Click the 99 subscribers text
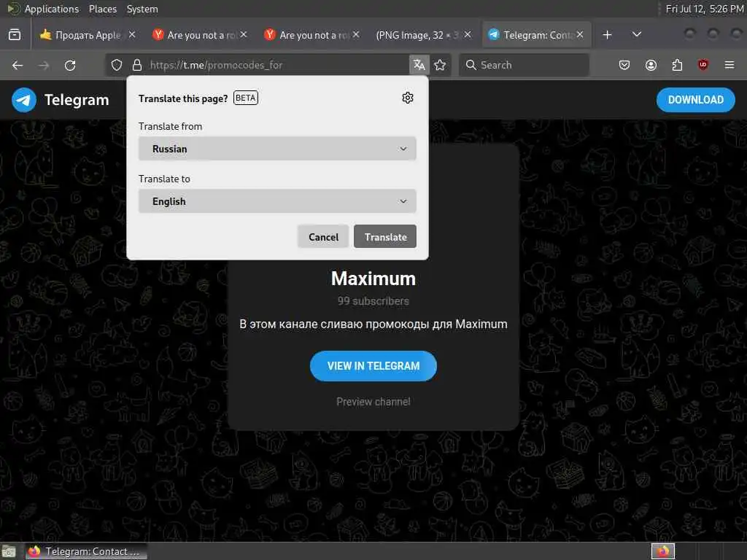747x560 pixels. pos(373,301)
